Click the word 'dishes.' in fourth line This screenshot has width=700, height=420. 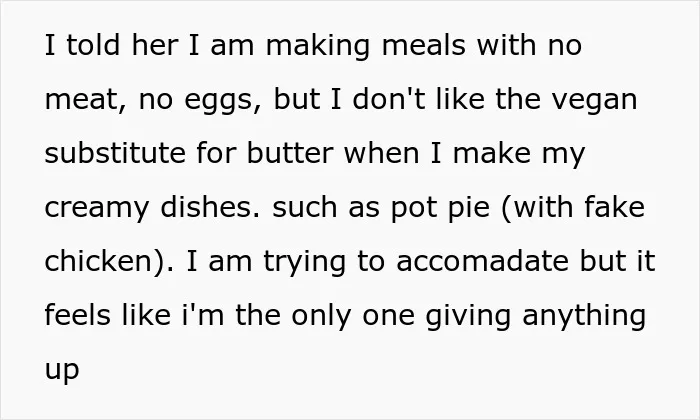click(x=210, y=207)
